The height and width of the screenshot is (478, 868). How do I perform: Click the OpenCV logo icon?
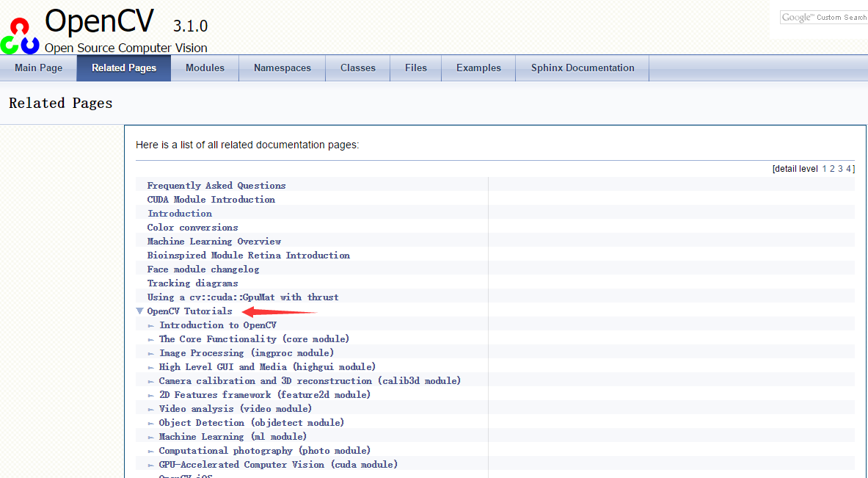pyautogui.click(x=20, y=36)
